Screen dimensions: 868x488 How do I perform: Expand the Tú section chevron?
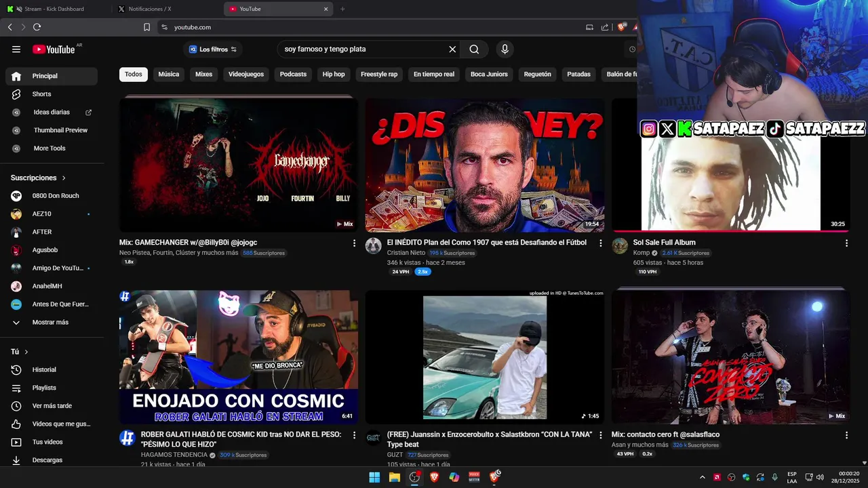pos(26,352)
